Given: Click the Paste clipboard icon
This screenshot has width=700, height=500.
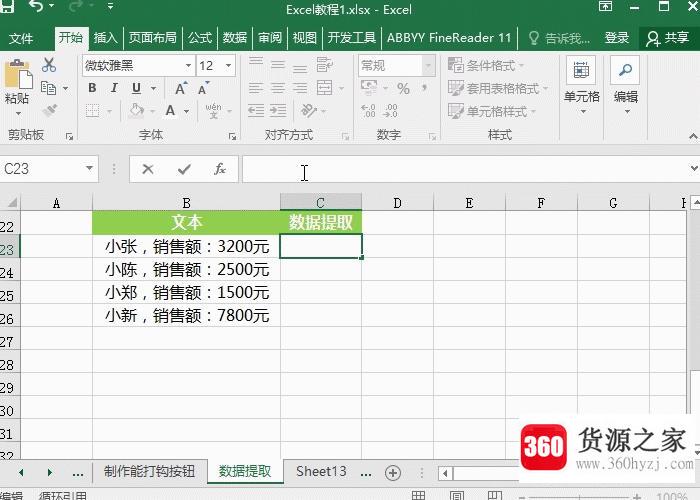Looking at the screenshot, I should click(18, 73).
